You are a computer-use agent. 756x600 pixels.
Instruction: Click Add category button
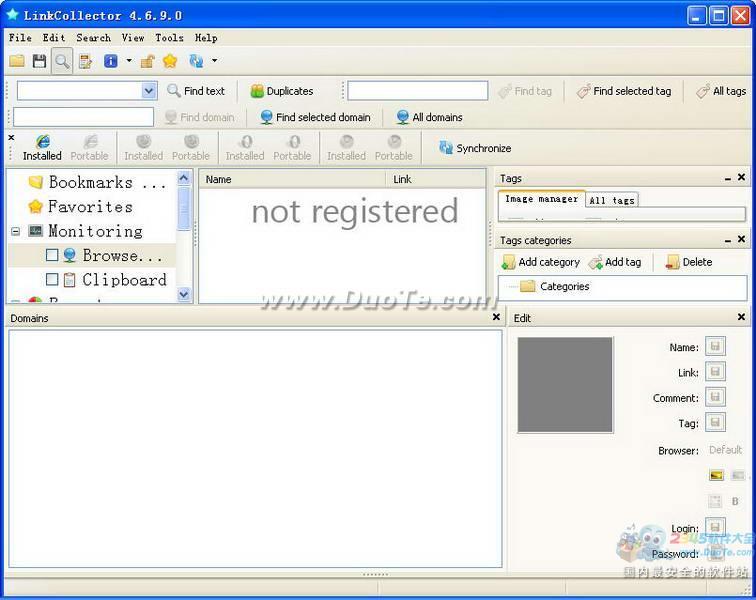click(x=541, y=262)
